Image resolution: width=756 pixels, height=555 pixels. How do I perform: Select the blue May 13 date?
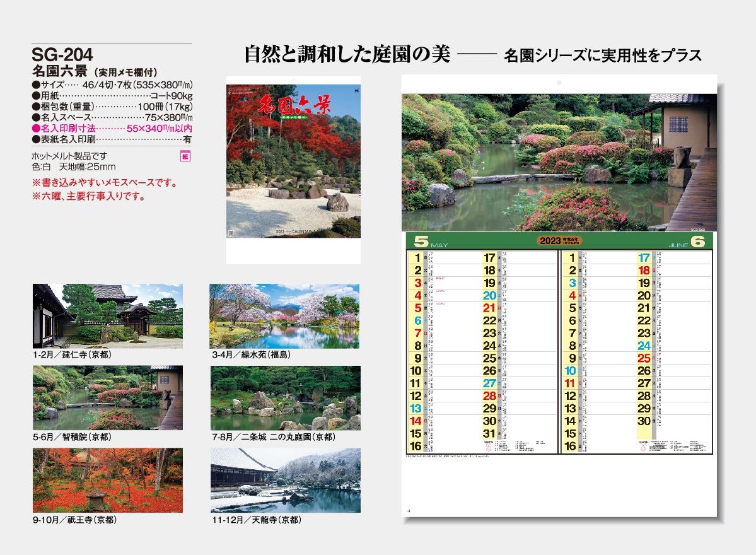tap(416, 409)
